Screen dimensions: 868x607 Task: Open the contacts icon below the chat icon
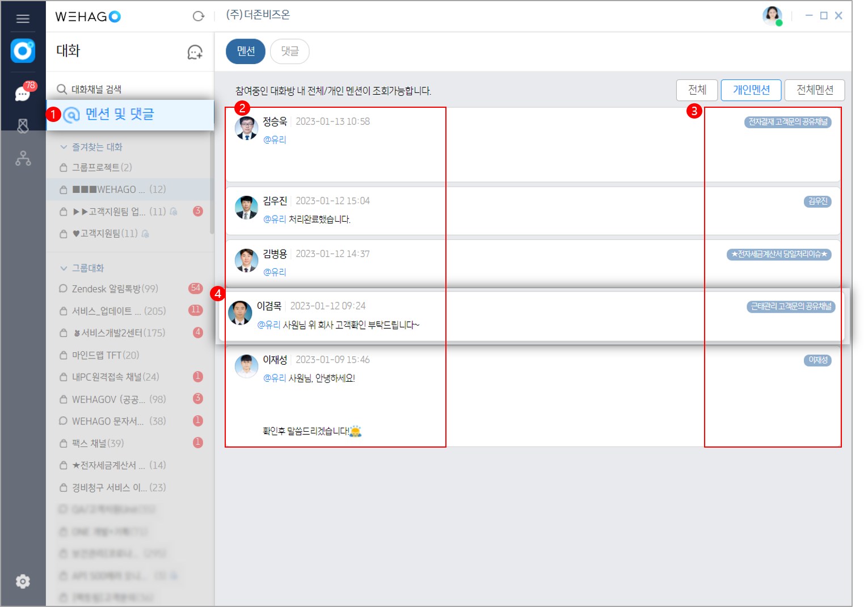tap(23, 125)
